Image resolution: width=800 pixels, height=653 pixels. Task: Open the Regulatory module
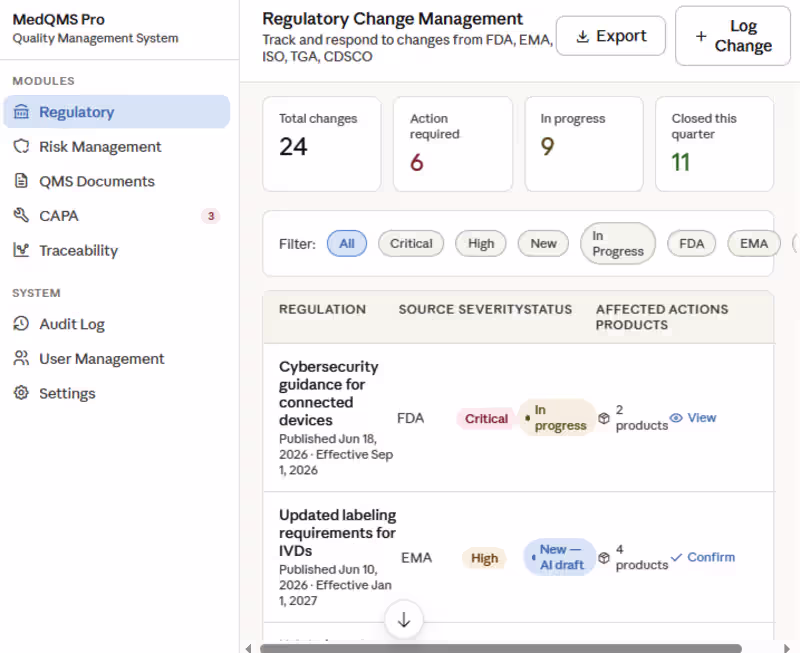click(x=116, y=112)
